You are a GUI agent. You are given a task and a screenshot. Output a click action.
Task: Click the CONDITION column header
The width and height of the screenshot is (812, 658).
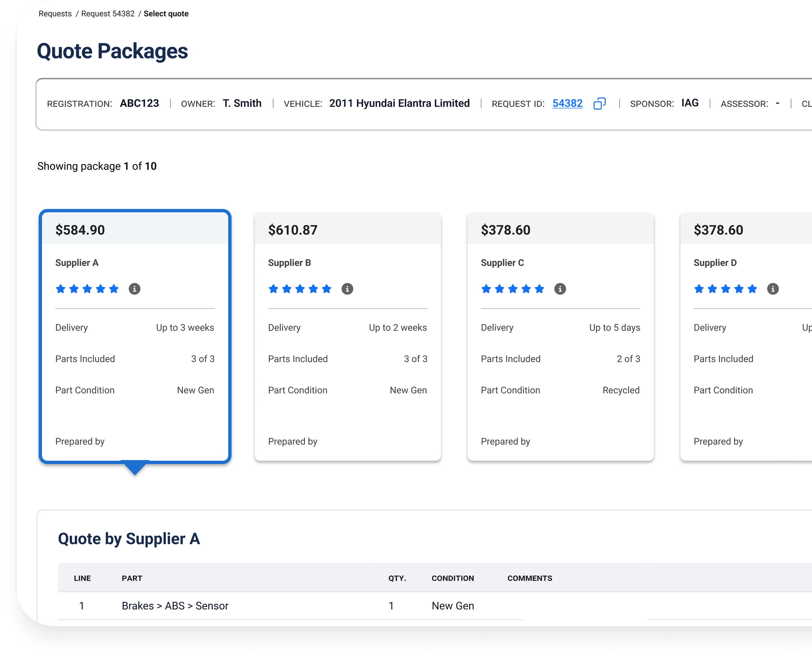(x=452, y=578)
